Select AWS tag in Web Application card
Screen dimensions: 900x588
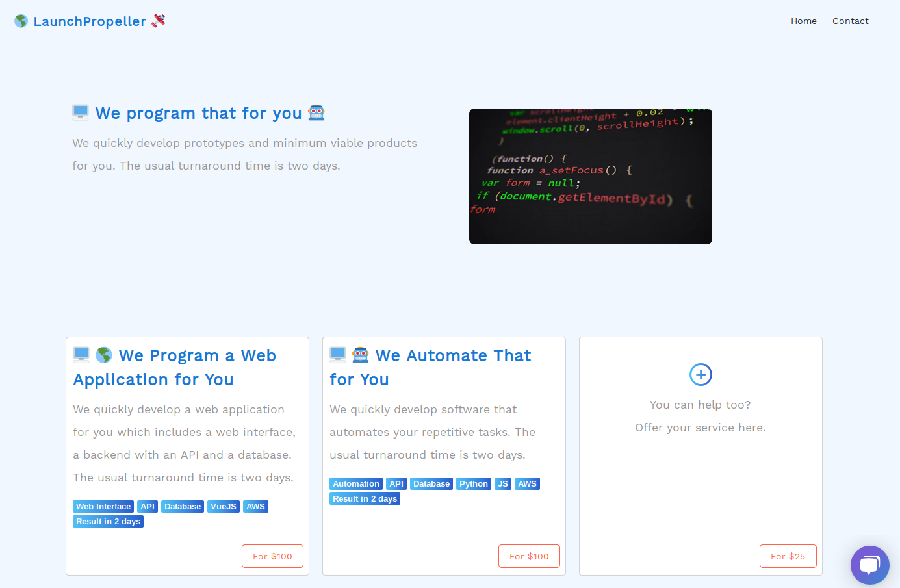click(256, 507)
